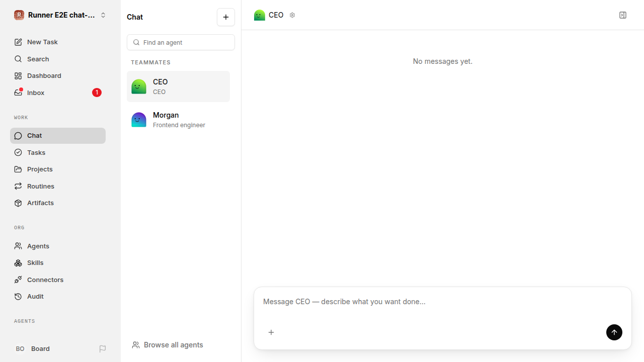This screenshot has height=362, width=644.
Task: Click the attachment plus icon in composer
Action: coord(271,332)
